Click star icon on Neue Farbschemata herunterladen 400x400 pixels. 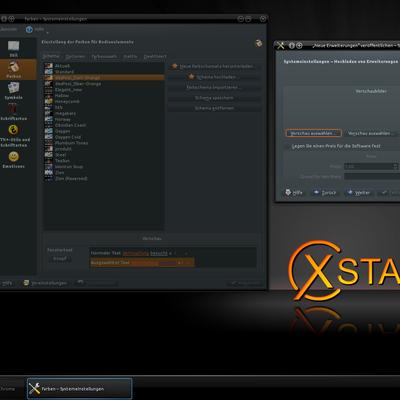(174, 66)
